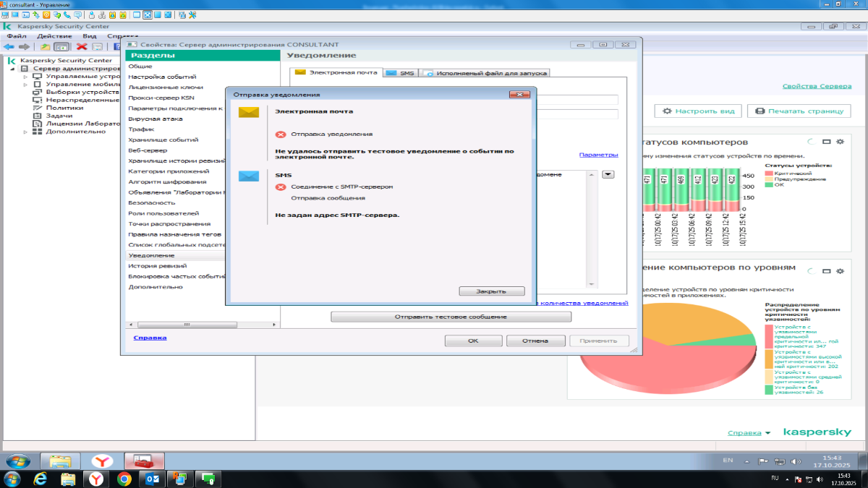The height and width of the screenshot is (488, 868).
Task: Launch Outlook from the taskbar
Action: [x=152, y=479]
